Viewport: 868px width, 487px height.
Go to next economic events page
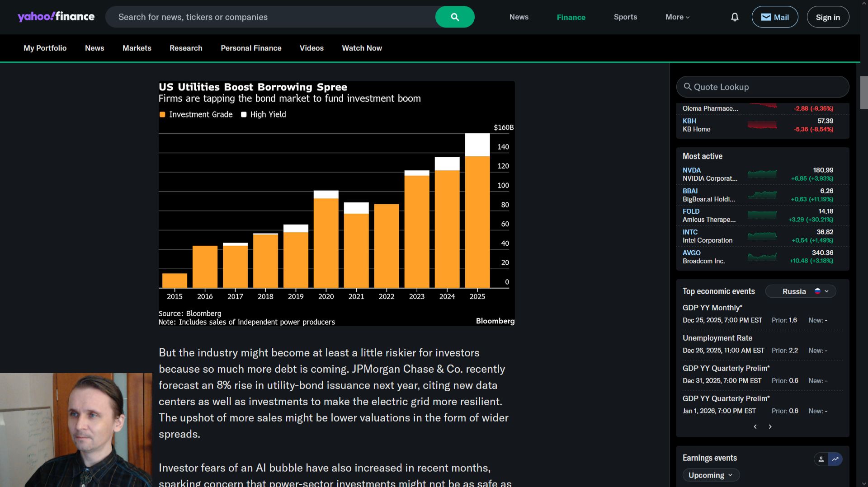click(770, 426)
